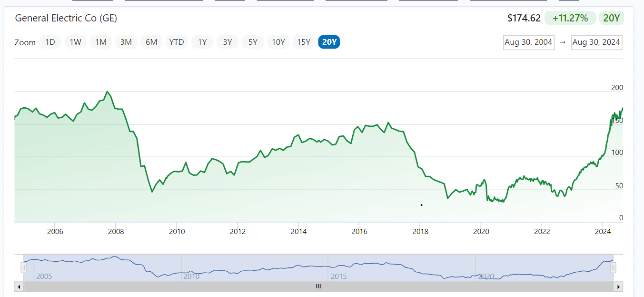Select 3Y chart range
The width and height of the screenshot is (644, 297).
pyautogui.click(x=228, y=42)
